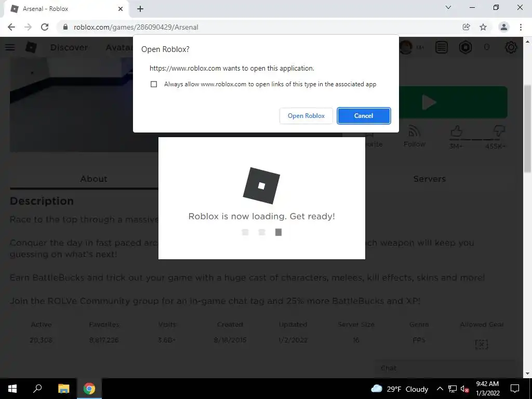This screenshot has height=399, width=532.
Task: Open Windows Start menu
Action: tap(12, 389)
